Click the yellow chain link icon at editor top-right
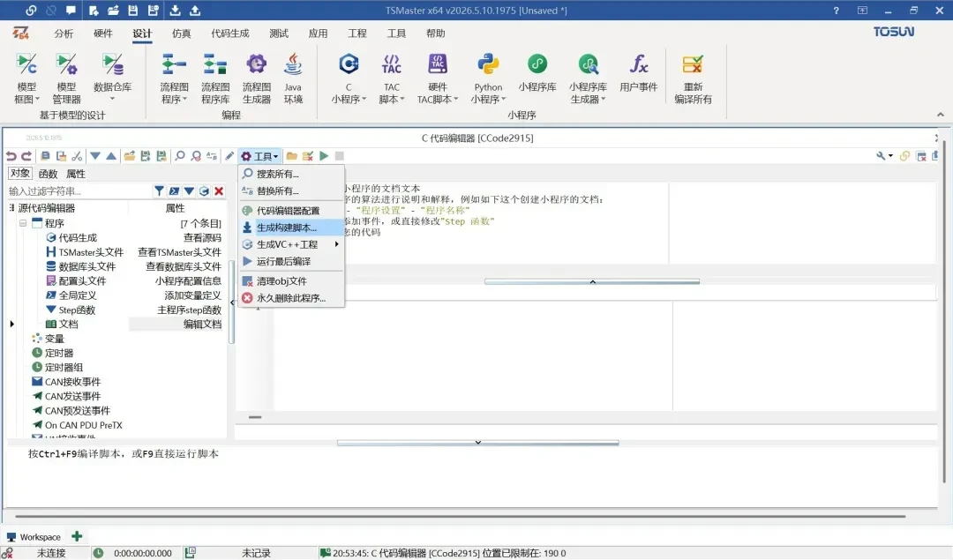The image size is (953, 560). point(905,156)
